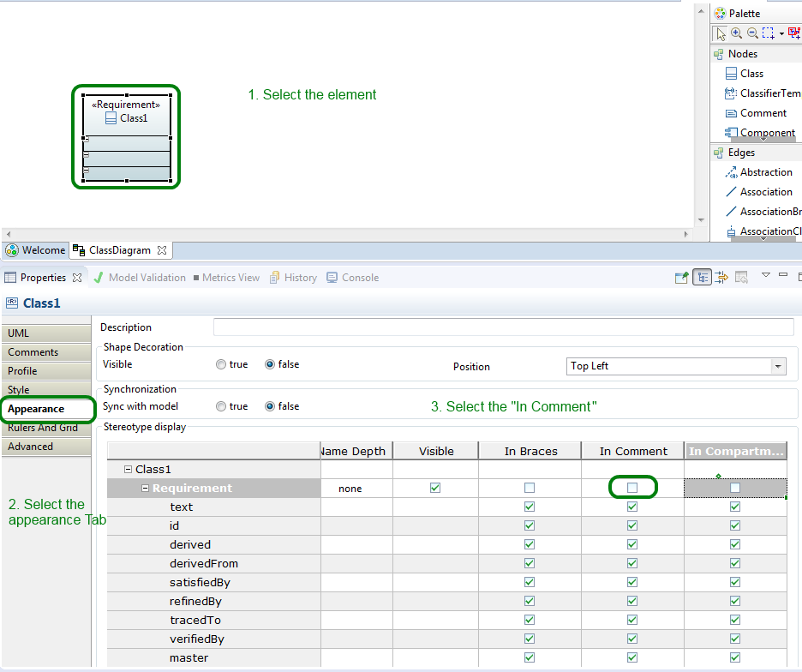Switch to the ClassDiagram editor tab

(x=120, y=250)
